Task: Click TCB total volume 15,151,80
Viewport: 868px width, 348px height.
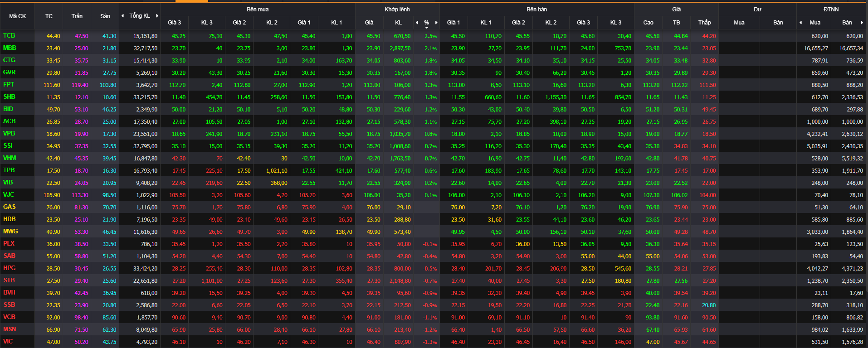Action: [x=146, y=36]
